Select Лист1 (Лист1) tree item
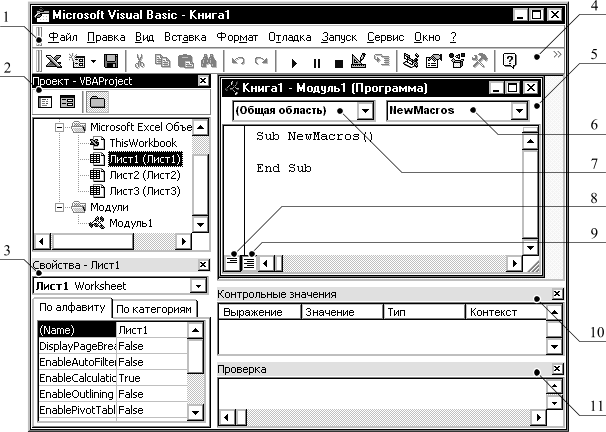This screenshot has height=432, width=606. point(145,159)
